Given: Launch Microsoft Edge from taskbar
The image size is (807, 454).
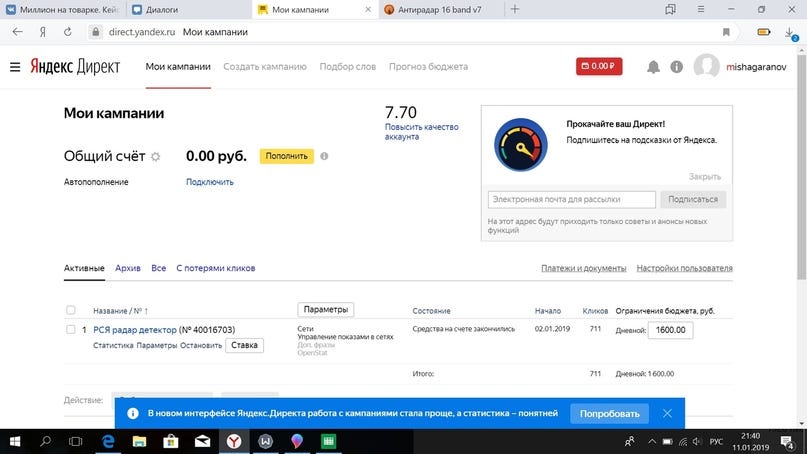Looking at the screenshot, I should pos(108,441).
